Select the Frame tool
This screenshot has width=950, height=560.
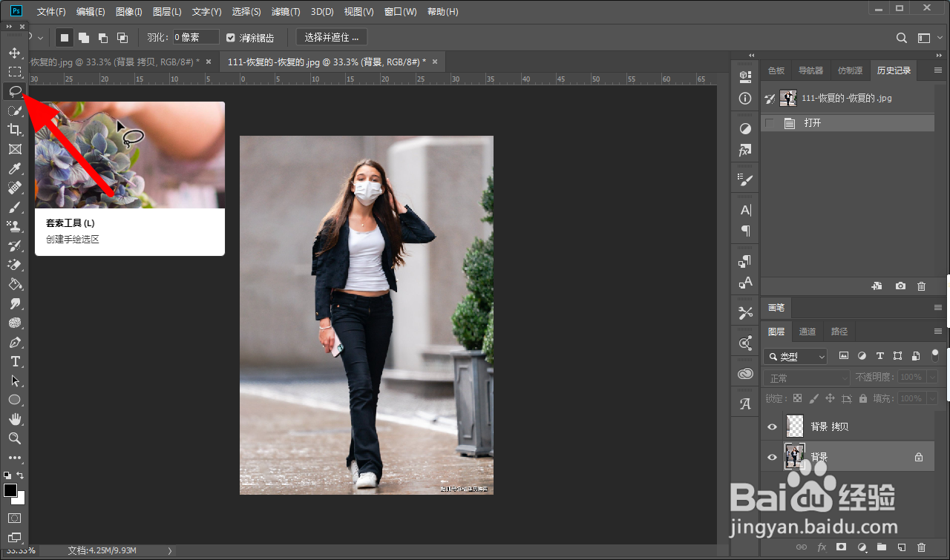coord(14,149)
